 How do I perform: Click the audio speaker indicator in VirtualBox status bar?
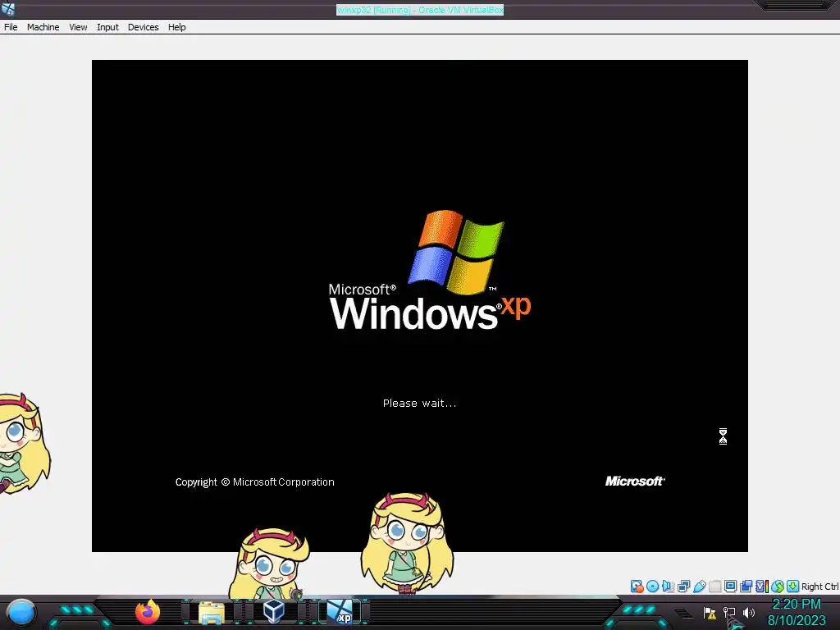point(668,586)
